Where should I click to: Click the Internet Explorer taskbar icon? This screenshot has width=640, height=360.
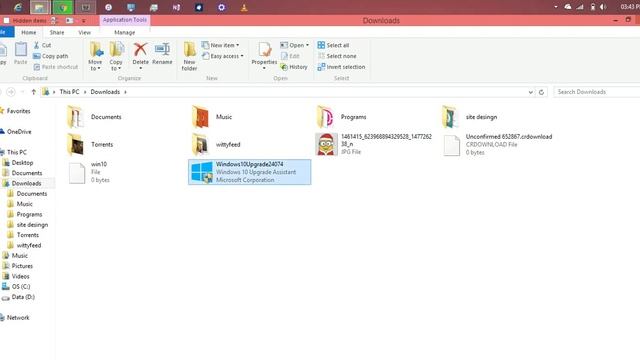(x=18, y=7)
